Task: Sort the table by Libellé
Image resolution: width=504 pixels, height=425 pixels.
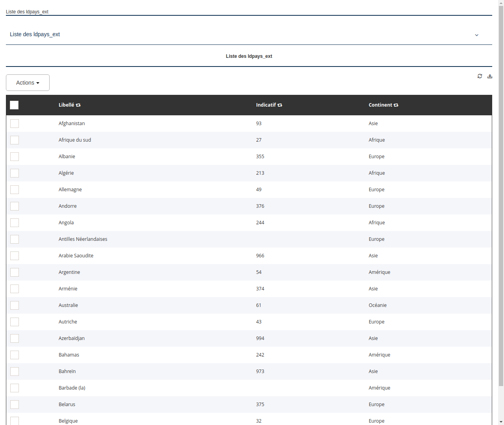Action: (78, 105)
